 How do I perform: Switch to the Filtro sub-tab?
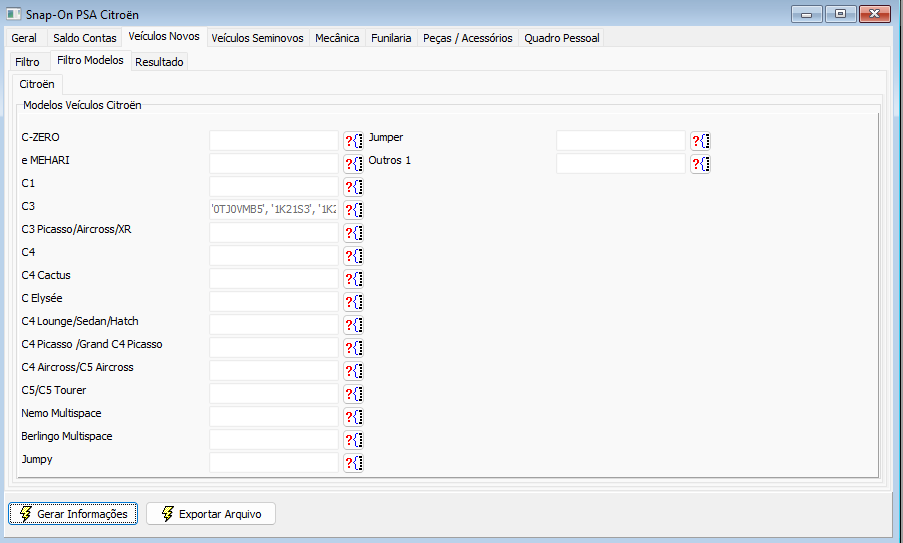click(x=28, y=62)
